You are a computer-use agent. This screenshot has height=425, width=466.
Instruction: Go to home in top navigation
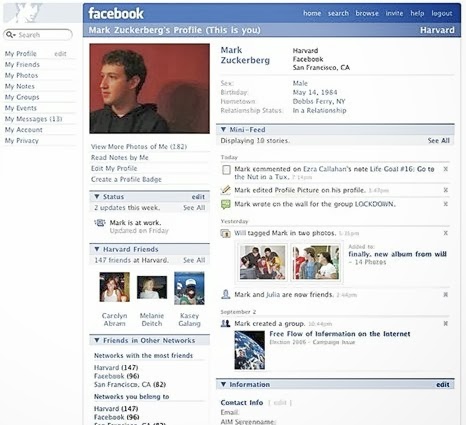pos(312,13)
